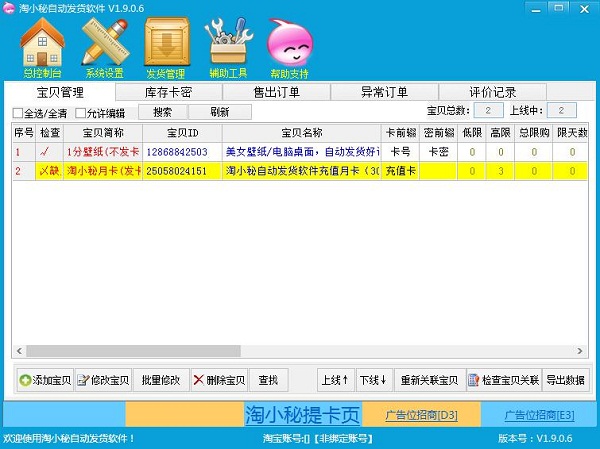Click 高限 column header
600x449 pixels.
coord(500,133)
